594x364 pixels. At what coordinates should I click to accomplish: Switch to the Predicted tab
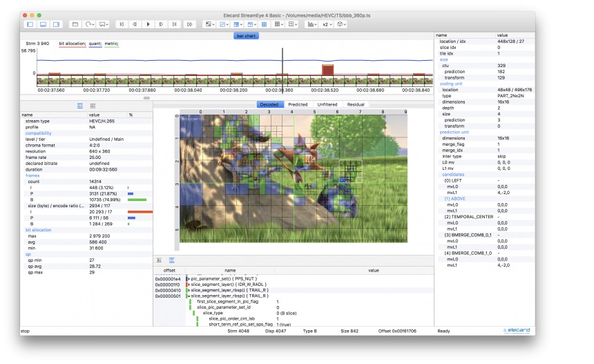[298, 104]
